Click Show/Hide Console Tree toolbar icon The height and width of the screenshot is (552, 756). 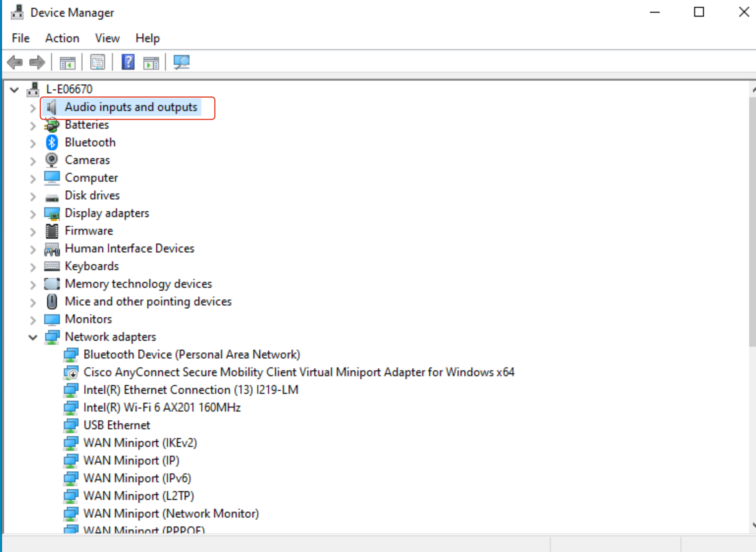(67, 62)
